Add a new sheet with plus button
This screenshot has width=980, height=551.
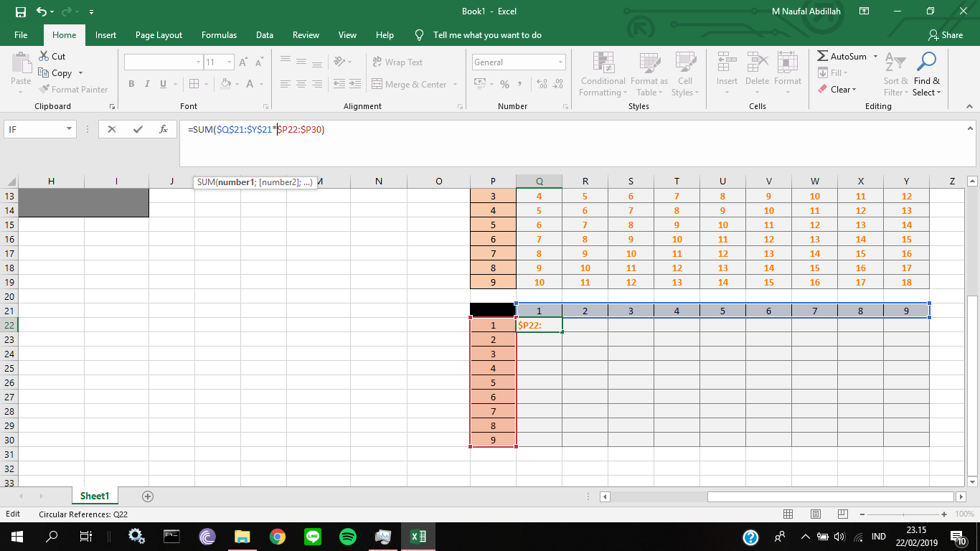coord(148,496)
